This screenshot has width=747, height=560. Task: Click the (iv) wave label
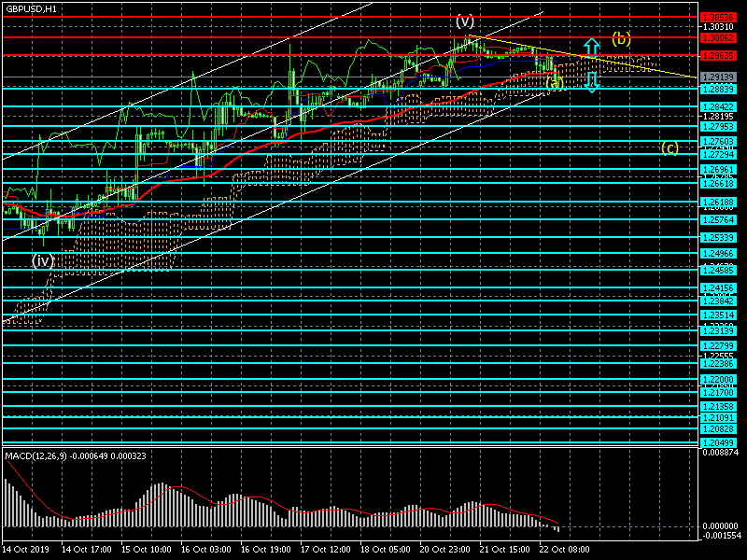42,261
